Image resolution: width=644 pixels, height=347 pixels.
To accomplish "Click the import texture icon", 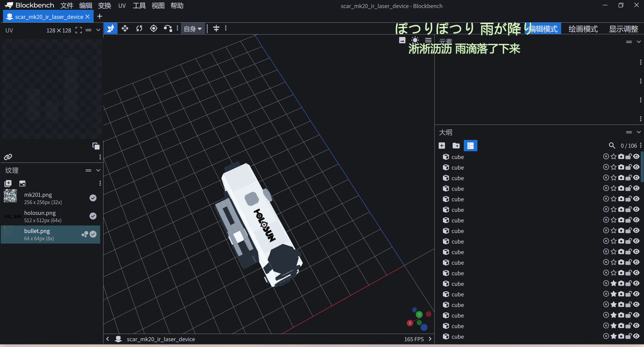I will (8, 183).
